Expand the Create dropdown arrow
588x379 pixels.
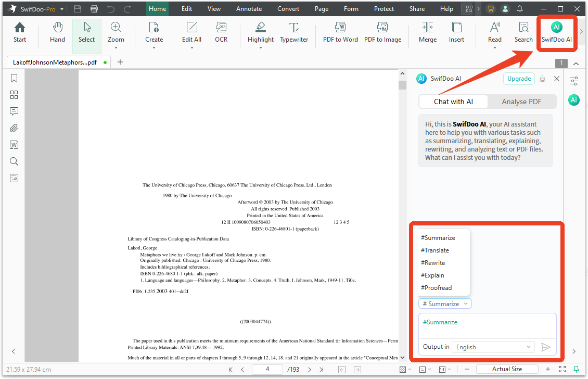click(x=154, y=48)
